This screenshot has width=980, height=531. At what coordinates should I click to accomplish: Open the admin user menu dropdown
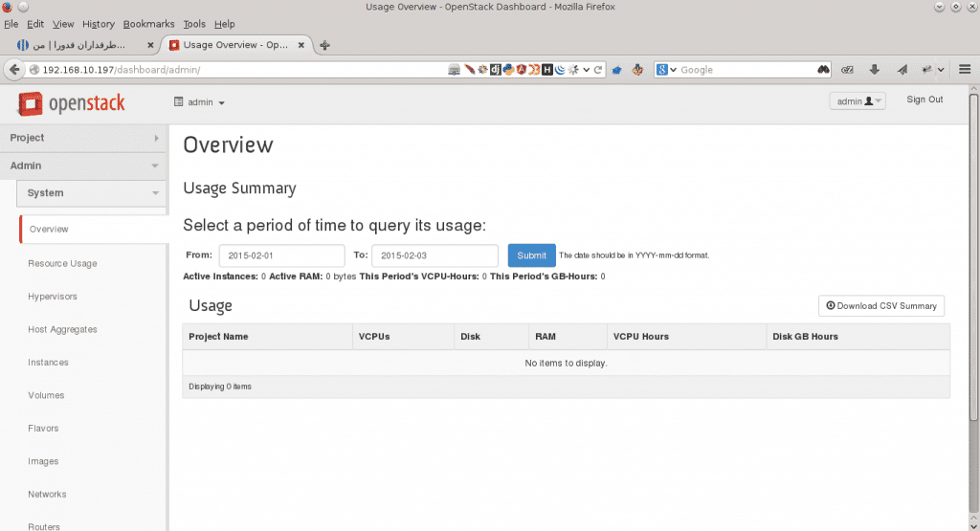click(x=857, y=101)
